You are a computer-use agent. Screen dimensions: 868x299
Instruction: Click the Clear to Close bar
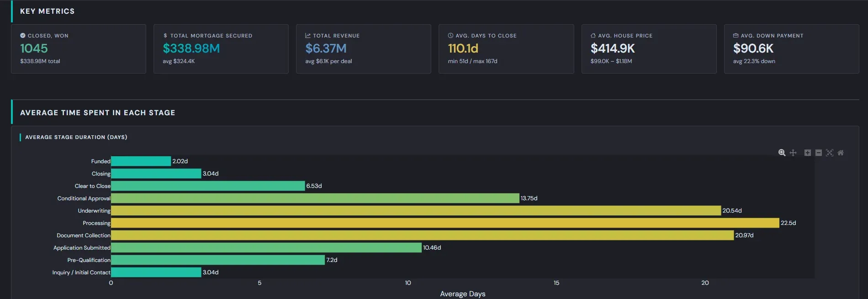[x=208, y=186]
